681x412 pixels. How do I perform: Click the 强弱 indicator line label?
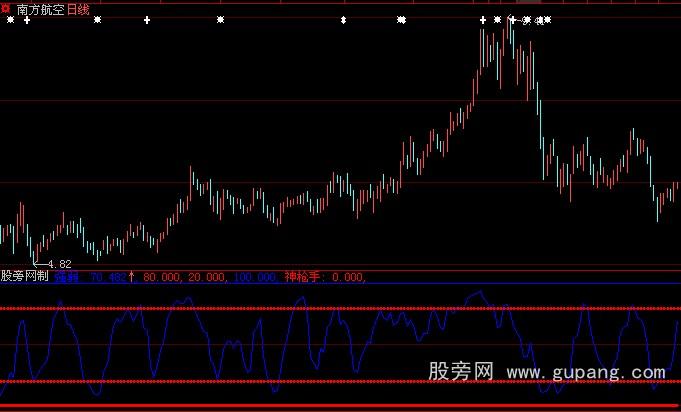pos(68,276)
